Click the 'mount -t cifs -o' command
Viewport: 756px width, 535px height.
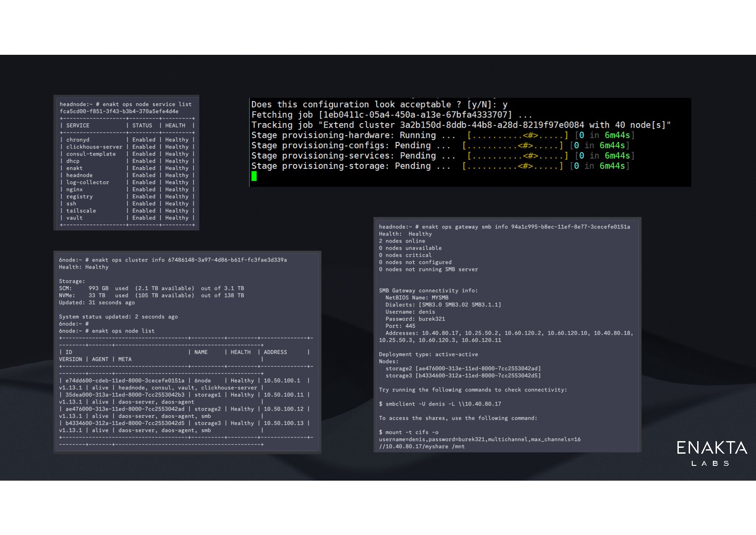click(409, 433)
